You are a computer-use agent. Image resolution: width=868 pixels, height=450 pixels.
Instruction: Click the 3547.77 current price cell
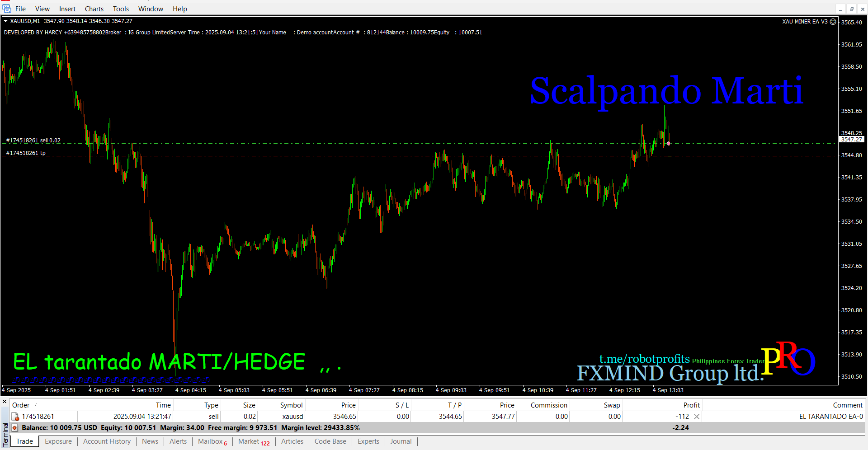point(503,417)
